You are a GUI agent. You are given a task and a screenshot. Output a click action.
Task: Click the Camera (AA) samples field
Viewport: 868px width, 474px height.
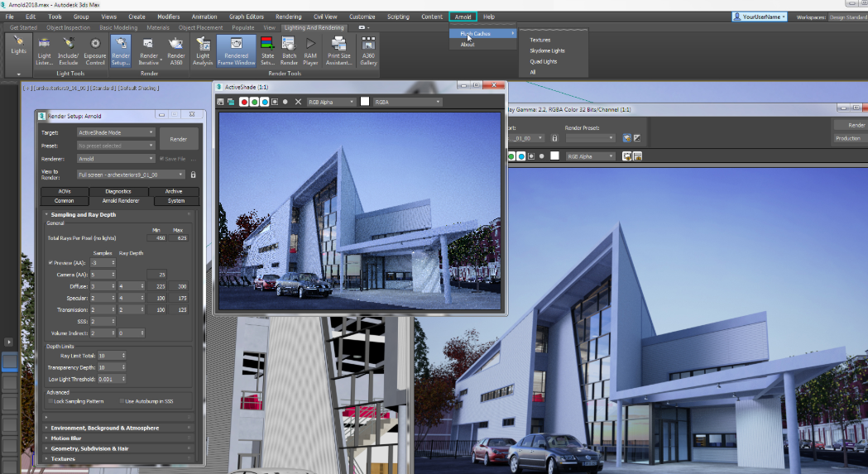point(103,275)
